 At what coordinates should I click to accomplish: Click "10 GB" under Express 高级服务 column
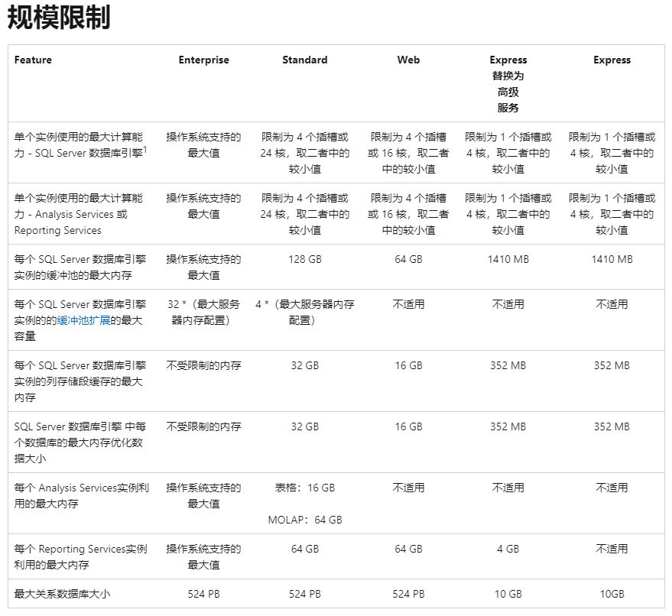[x=508, y=594]
